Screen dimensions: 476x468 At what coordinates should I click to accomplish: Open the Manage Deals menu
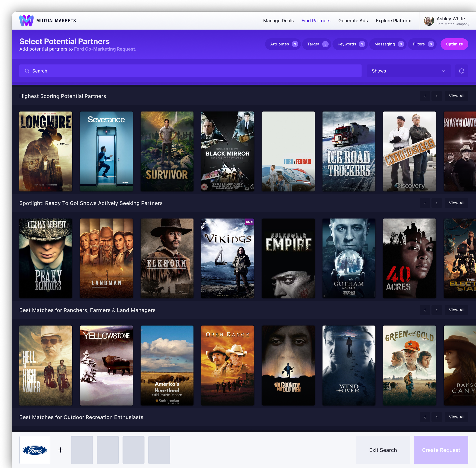pos(278,21)
